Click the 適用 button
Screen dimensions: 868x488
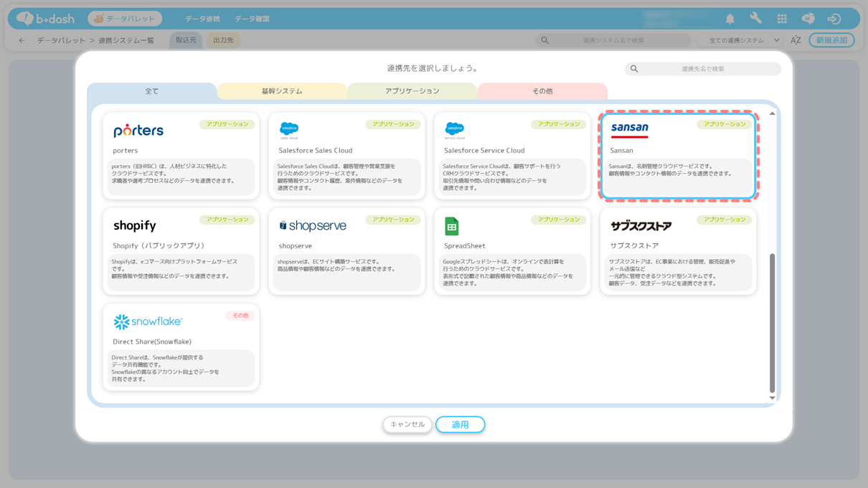pyautogui.click(x=461, y=425)
